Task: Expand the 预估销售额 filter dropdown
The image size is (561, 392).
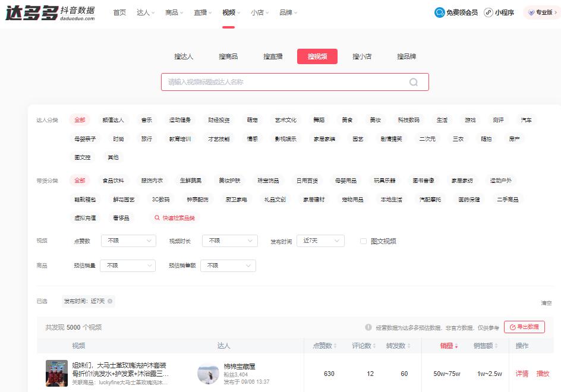Action: pos(228,265)
